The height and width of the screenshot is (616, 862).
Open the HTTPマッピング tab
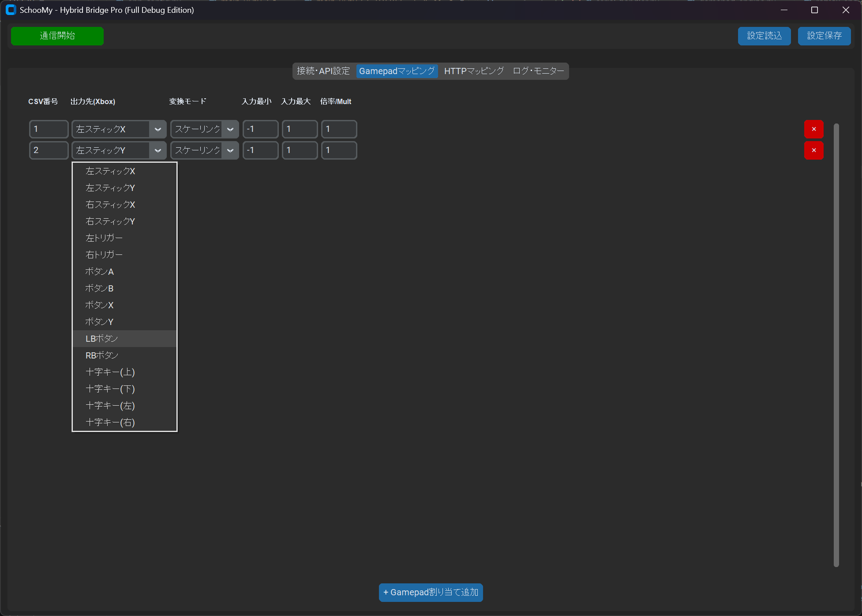coord(474,71)
